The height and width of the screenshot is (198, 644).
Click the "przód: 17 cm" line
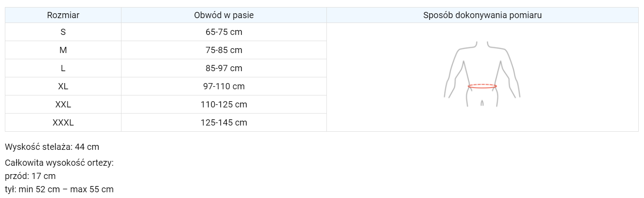point(30,176)
